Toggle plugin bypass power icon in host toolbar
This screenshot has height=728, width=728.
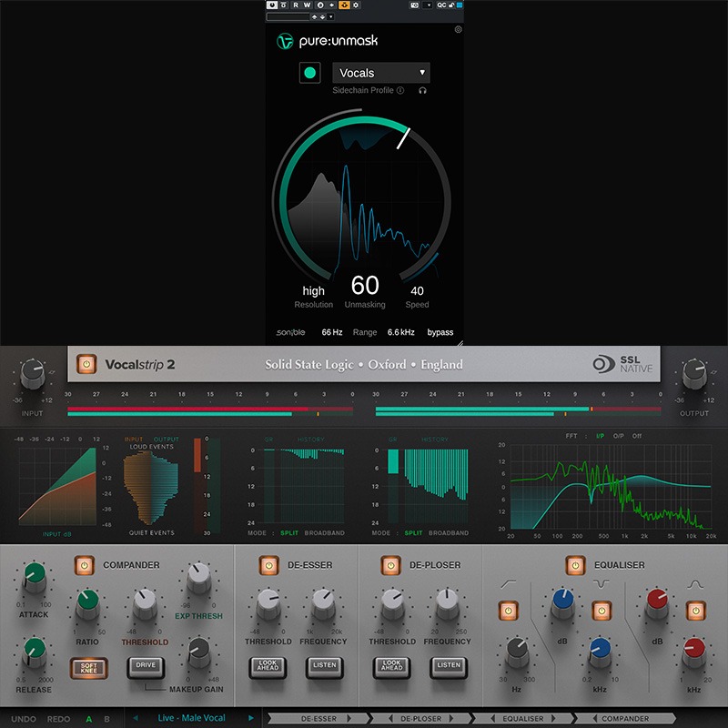(271, 5)
